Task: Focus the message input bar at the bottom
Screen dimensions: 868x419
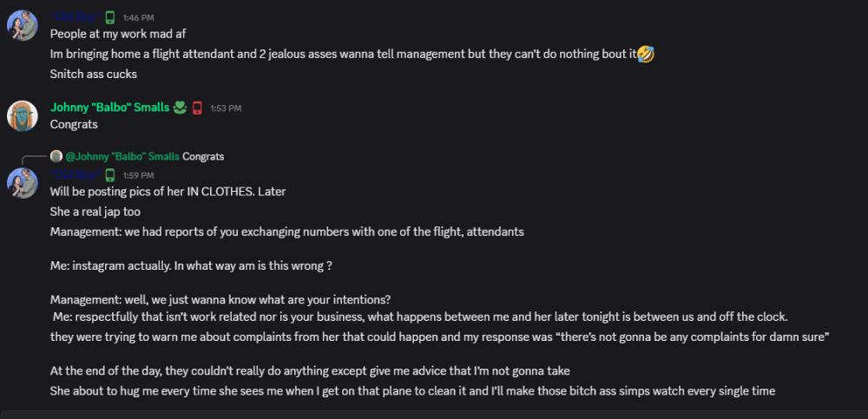Action: point(434,413)
